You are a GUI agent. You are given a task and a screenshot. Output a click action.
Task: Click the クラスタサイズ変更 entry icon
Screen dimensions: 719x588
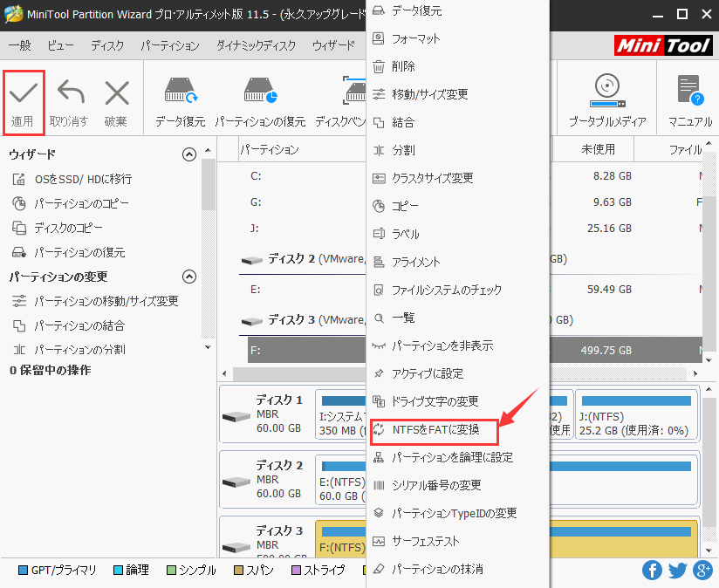(x=379, y=178)
